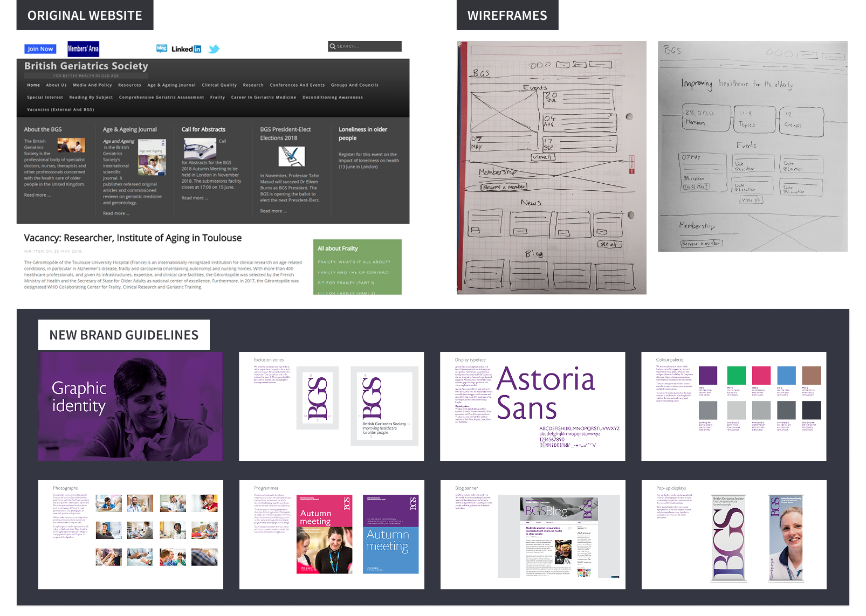Select the purple swatch in Colour palette
The height and width of the screenshot is (616, 866).
(x=708, y=375)
